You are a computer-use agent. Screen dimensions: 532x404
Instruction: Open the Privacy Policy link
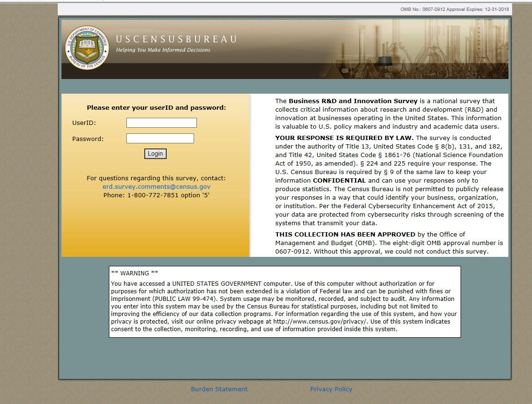pos(331,389)
